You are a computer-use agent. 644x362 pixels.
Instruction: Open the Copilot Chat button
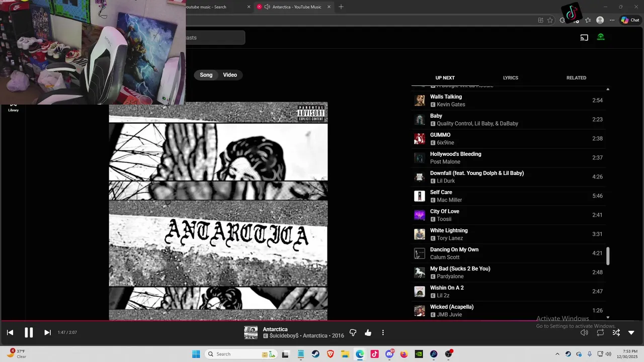(x=630, y=20)
